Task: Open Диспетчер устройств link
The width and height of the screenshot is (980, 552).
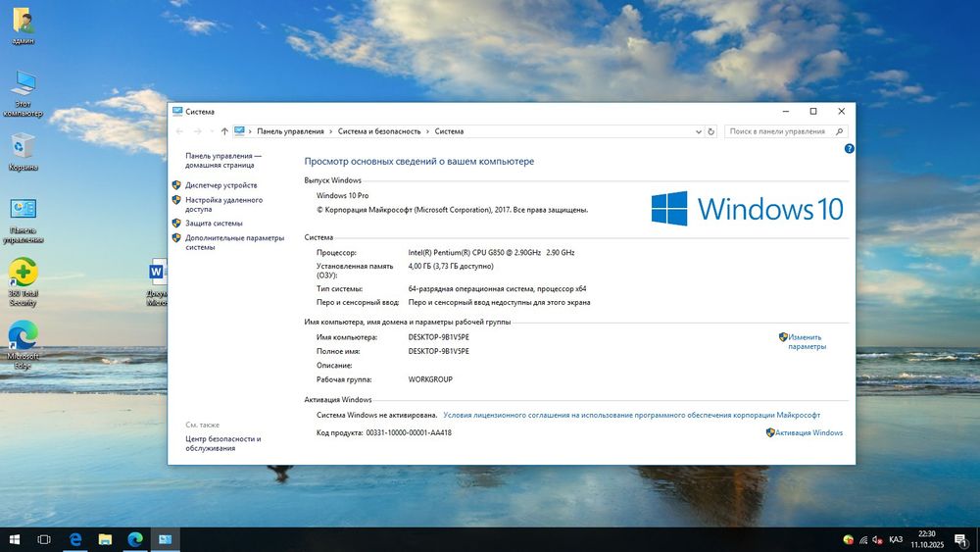Action: (x=220, y=185)
